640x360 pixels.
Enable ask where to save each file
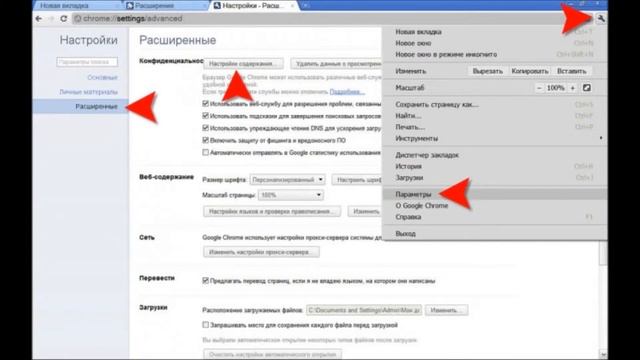(x=206, y=325)
